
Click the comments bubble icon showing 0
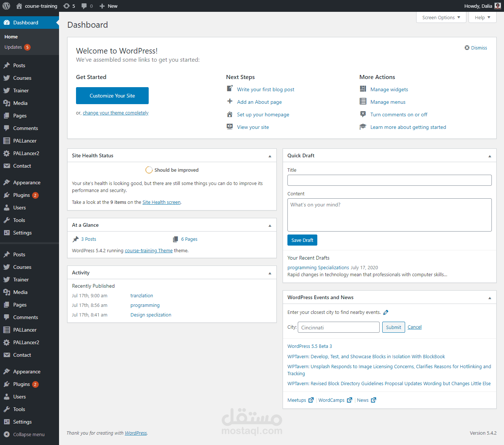tap(84, 6)
